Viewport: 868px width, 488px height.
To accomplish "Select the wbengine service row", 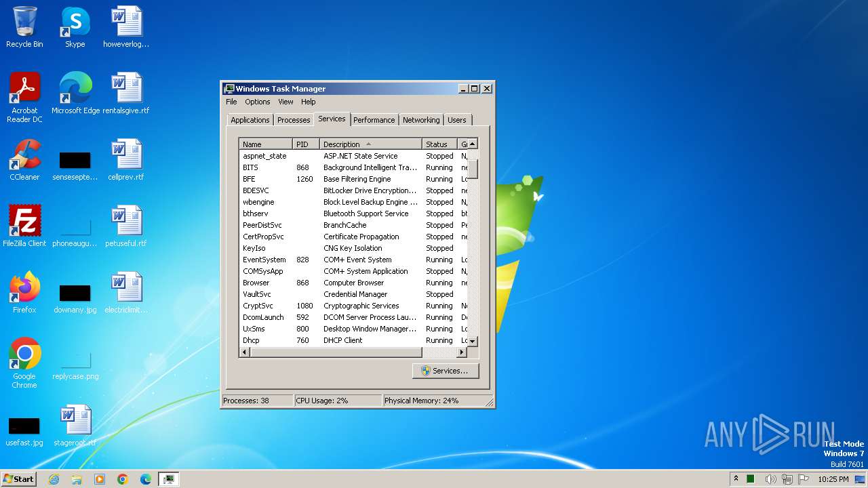I will coord(353,202).
